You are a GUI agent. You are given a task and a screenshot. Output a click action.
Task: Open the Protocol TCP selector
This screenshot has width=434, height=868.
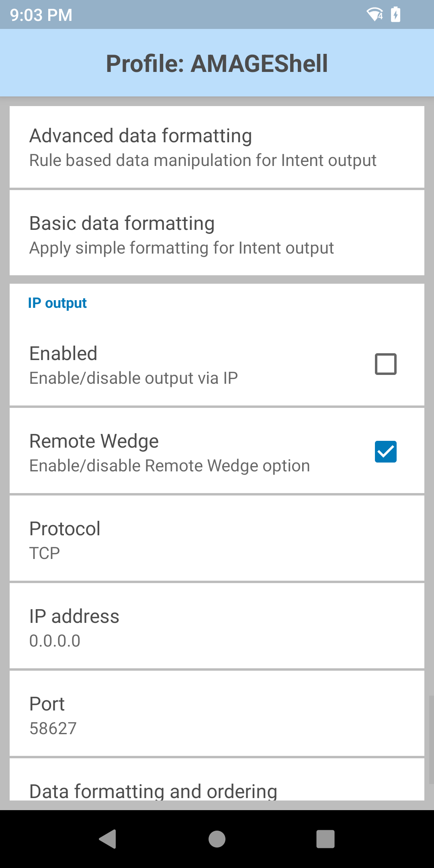click(x=217, y=538)
